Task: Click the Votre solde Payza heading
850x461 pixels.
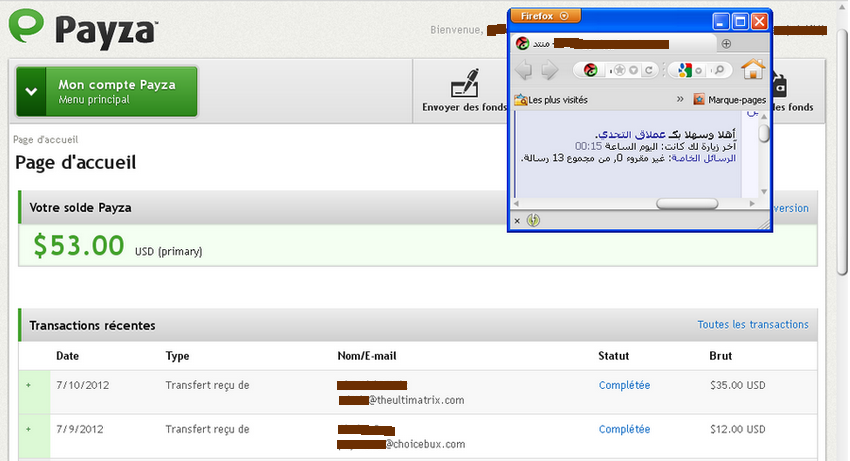Action: 80,208
